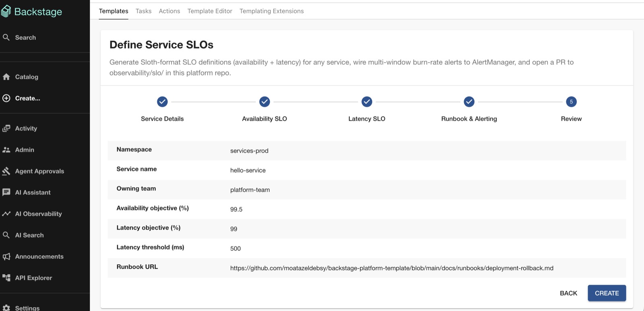
Task: Click the Runbook & Alerting step checkmark
Action: [469, 102]
